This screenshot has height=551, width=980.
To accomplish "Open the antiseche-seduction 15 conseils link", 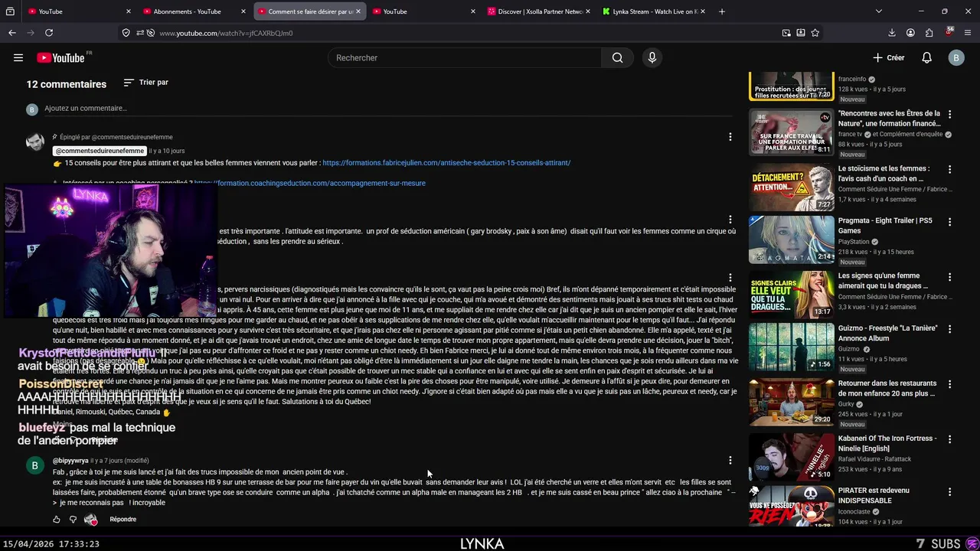I will click(x=446, y=163).
